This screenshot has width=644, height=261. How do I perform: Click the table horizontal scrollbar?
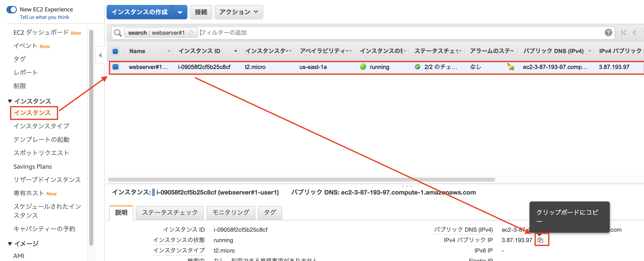tap(301, 180)
